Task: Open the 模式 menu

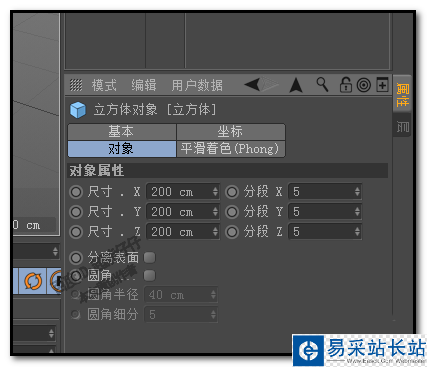Action: point(104,85)
